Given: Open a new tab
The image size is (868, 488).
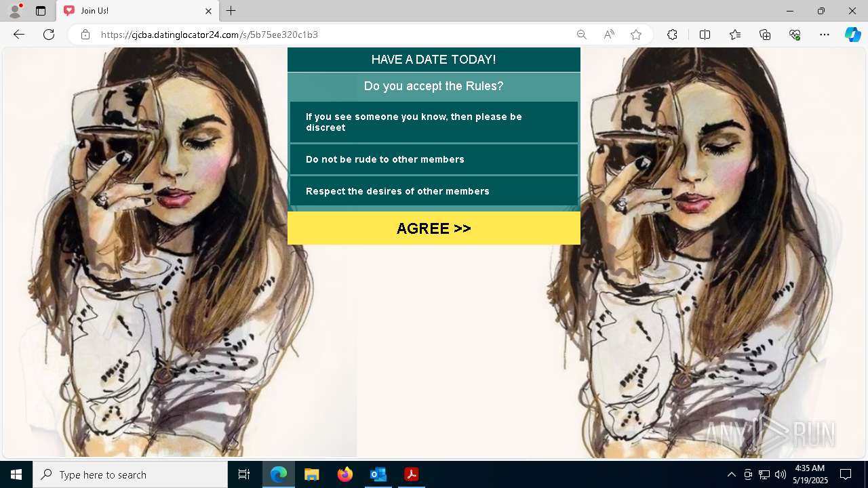Looking at the screenshot, I should [231, 11].
